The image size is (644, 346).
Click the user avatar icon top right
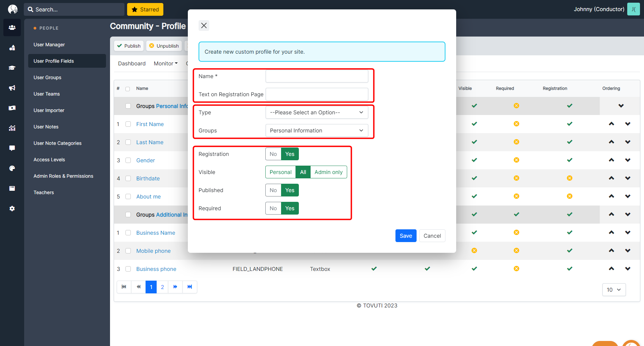[633, 9]
